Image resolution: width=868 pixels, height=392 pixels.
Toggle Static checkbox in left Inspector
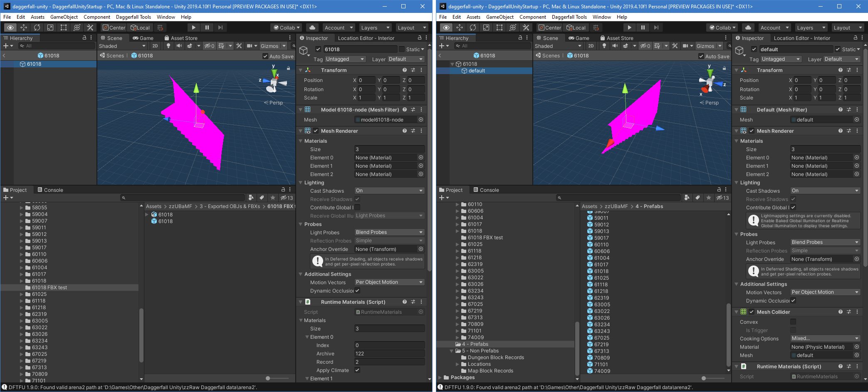pos(402,49)
